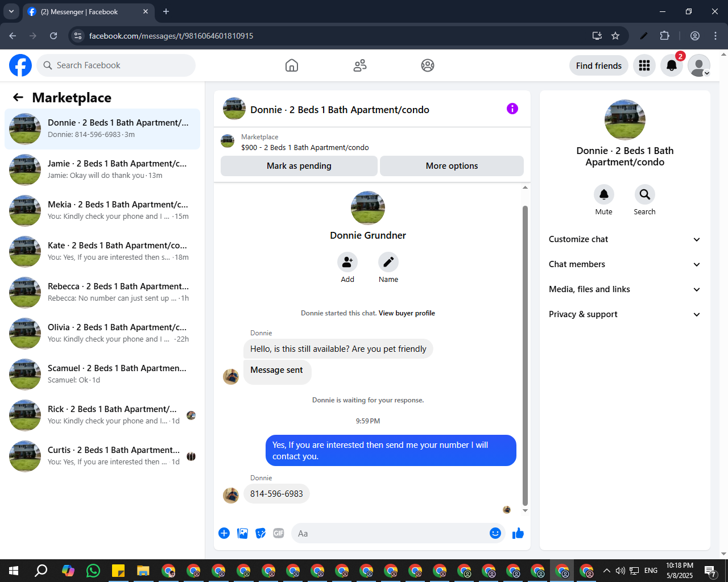Attach a photo using image icon

tap(242, 533)
